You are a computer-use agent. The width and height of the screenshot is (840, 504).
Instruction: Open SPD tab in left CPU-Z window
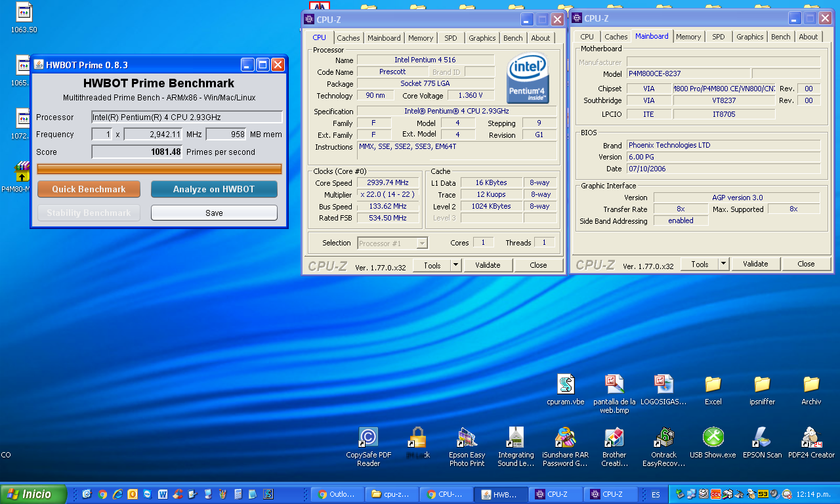[451, 38]
